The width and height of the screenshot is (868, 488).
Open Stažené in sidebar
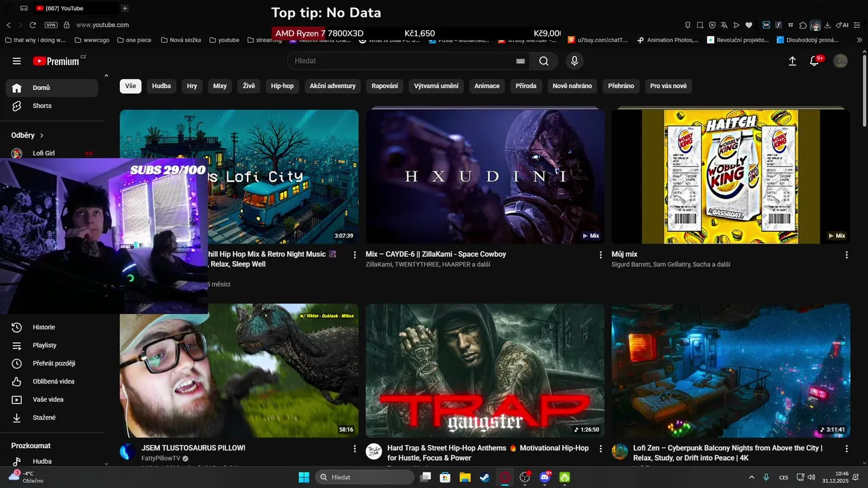(52, 418)
